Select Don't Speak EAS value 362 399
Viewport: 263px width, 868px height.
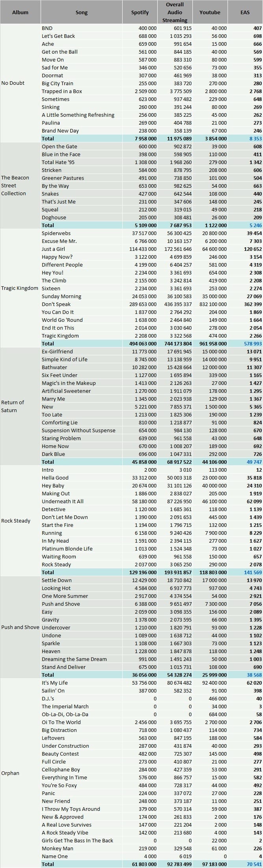(253, 304)
